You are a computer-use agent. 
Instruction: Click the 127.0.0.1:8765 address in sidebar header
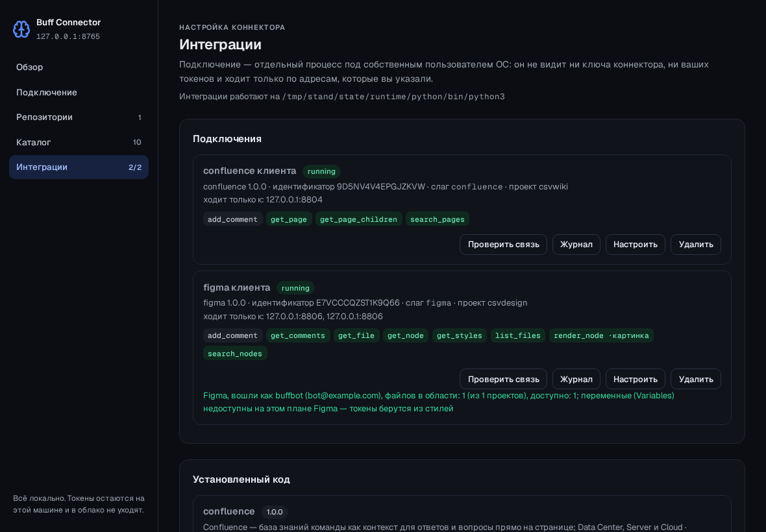click(x=68, y=36)
